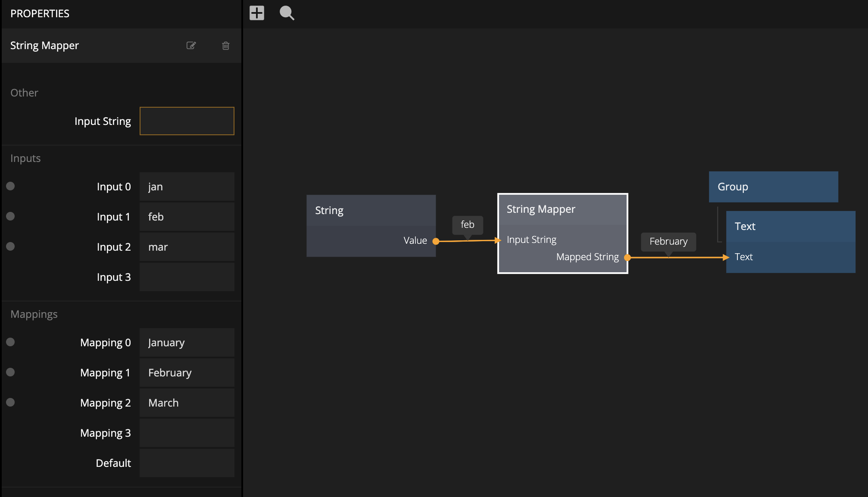Click the Text input arrow port on Text node
The width and height of the screenshot is (868, 497).
[726, 258]
